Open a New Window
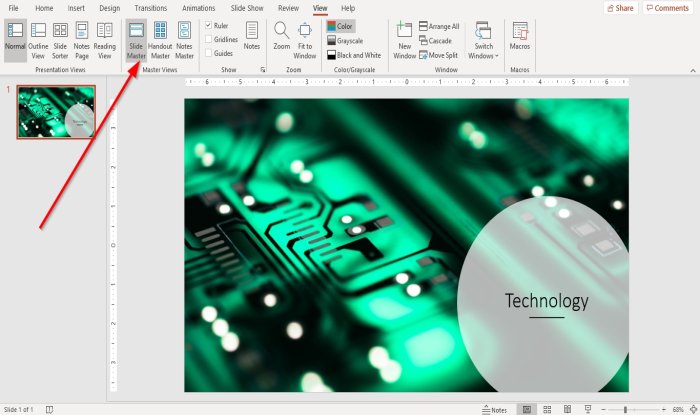Screen dimensions: 700x415 click(x=404, y=41)
